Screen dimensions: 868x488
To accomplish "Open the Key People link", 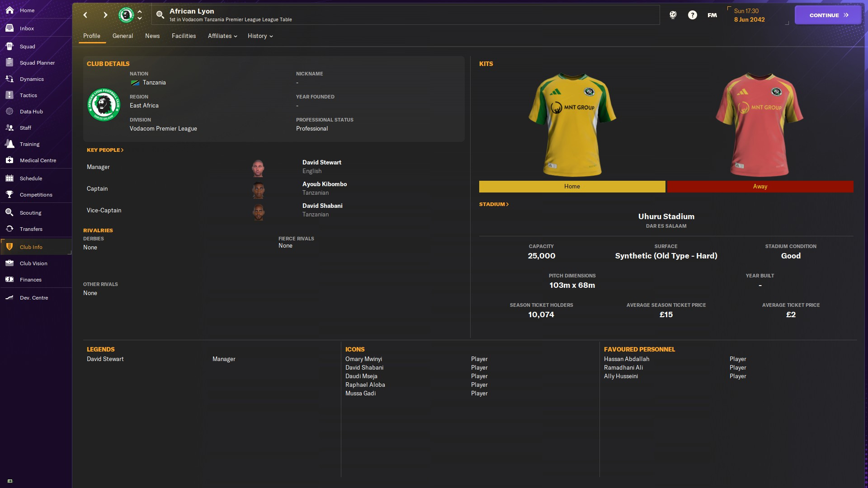I will (x=105, y=150).
